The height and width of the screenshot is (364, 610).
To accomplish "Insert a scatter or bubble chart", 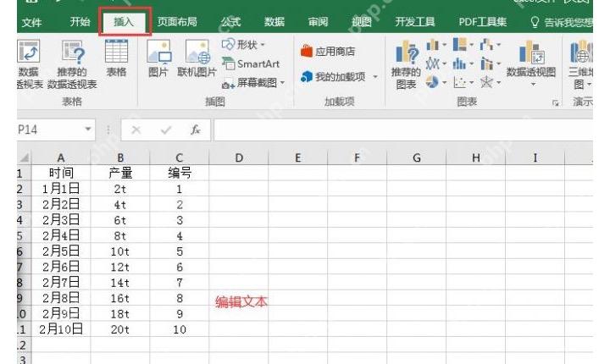I will (463, 82).
